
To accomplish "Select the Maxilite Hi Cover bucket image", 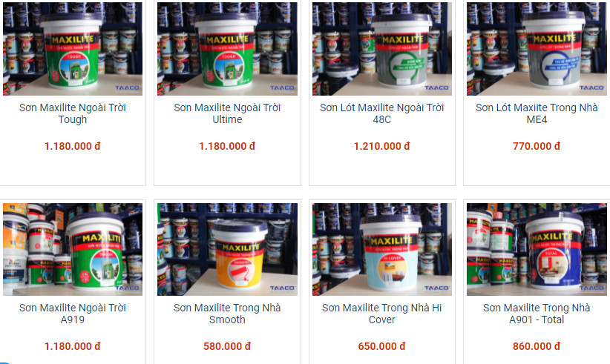I will click(x=382, y=249).
